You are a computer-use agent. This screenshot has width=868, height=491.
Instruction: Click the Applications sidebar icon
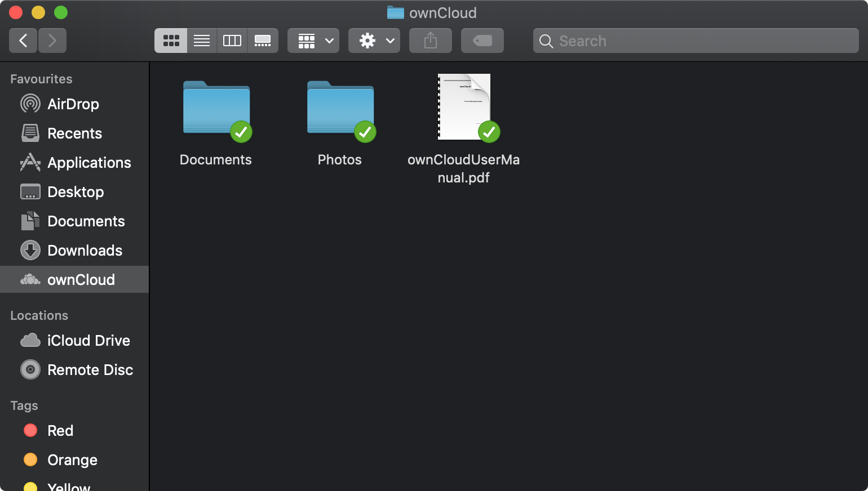(x=30, y=162)
